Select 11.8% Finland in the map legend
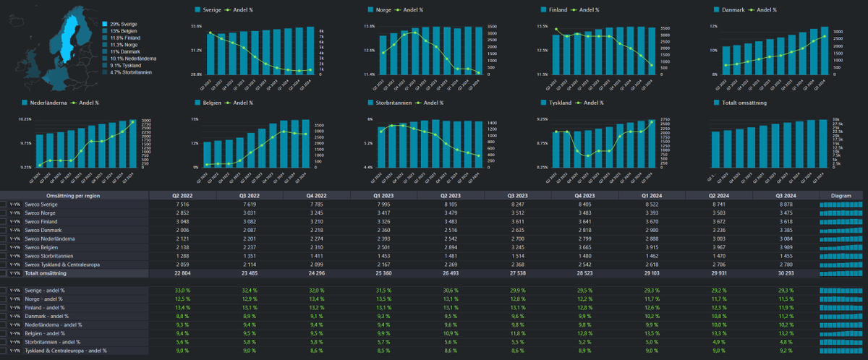Image resolution: width=868 pixels, height=360 pixels. coord(122,38)
